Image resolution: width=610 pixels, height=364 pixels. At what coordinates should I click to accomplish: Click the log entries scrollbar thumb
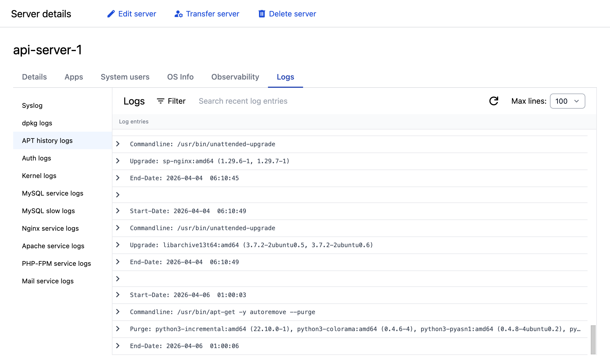[593, 340]
